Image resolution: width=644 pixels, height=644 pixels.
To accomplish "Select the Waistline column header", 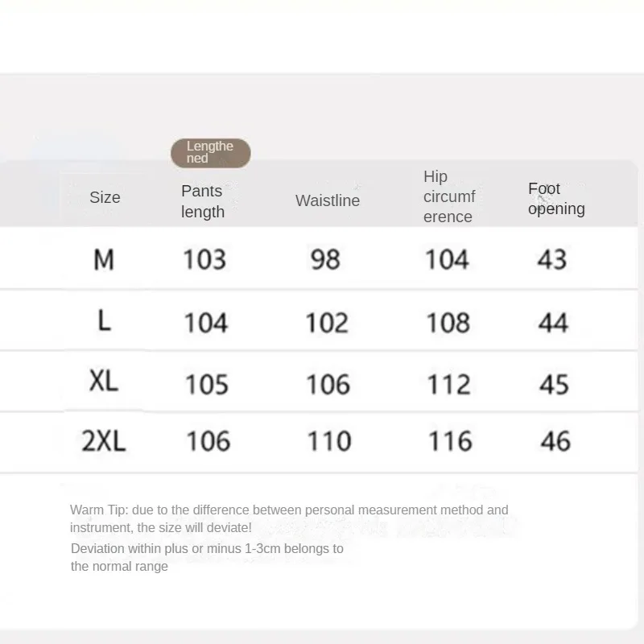I will pos(328,200).
